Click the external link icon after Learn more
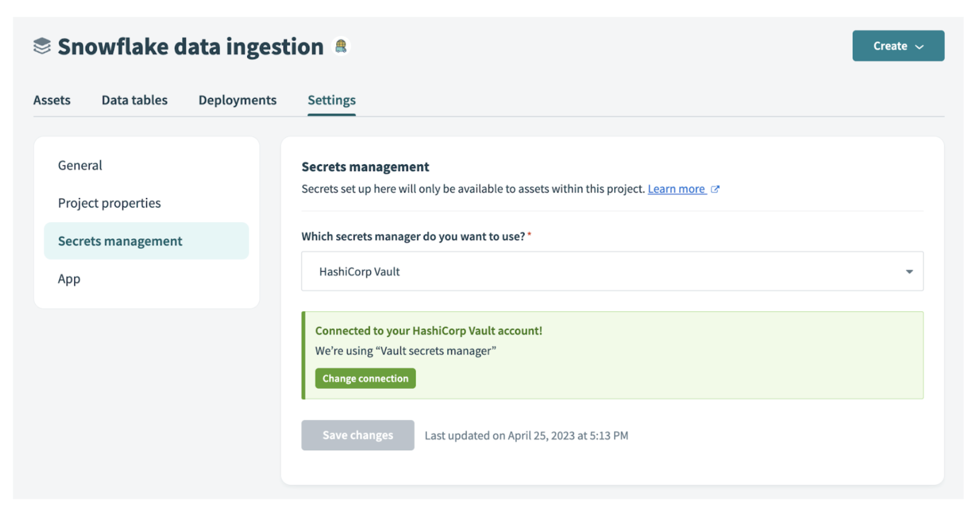 pyautogui.click(x=715, y=189)
